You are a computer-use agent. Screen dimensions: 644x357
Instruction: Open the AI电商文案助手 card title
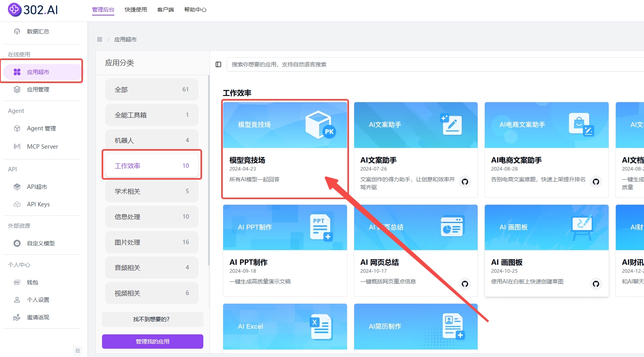[517, 160]
